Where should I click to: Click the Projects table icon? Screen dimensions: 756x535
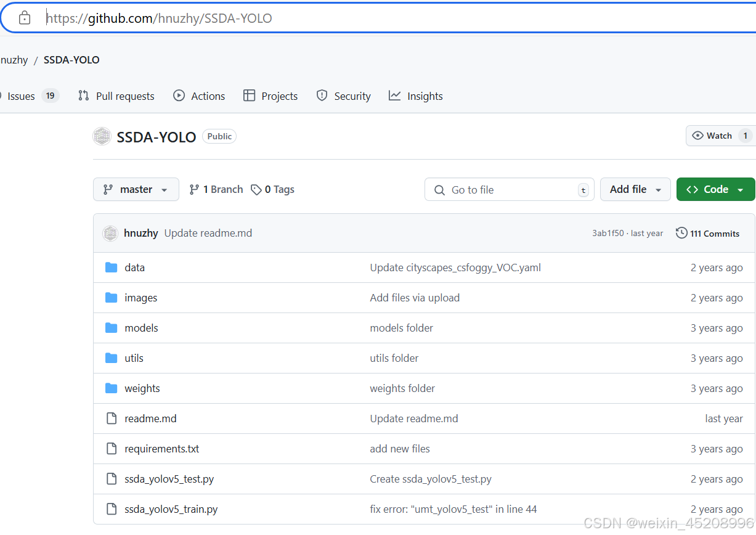click(x=249, y=96)
